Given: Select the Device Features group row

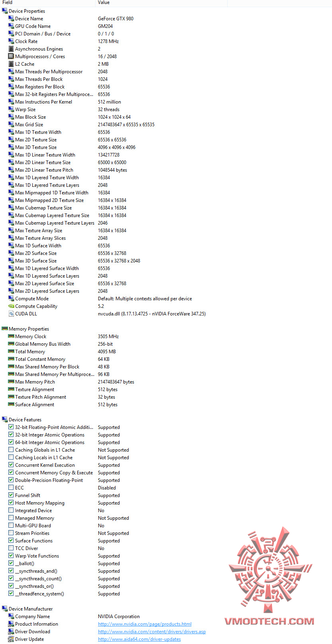Looking at the screenshot, I should [x=25, y=420].
